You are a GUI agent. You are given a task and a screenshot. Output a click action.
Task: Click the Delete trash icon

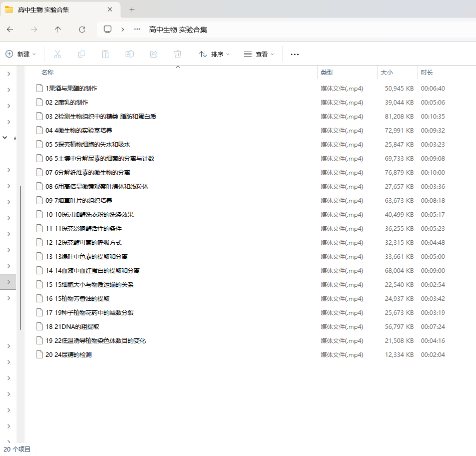click(178, 54)
